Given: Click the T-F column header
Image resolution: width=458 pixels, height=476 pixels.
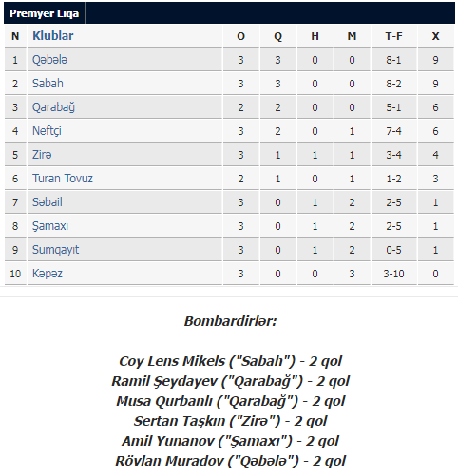Looking at the screenshot, I should point(393,36).
